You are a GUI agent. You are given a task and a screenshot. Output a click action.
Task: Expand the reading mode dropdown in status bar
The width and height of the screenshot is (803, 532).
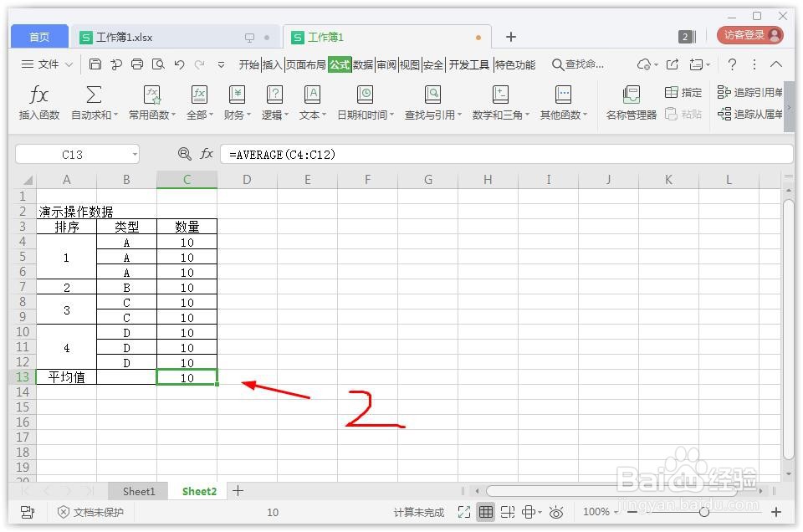point(540,513)
